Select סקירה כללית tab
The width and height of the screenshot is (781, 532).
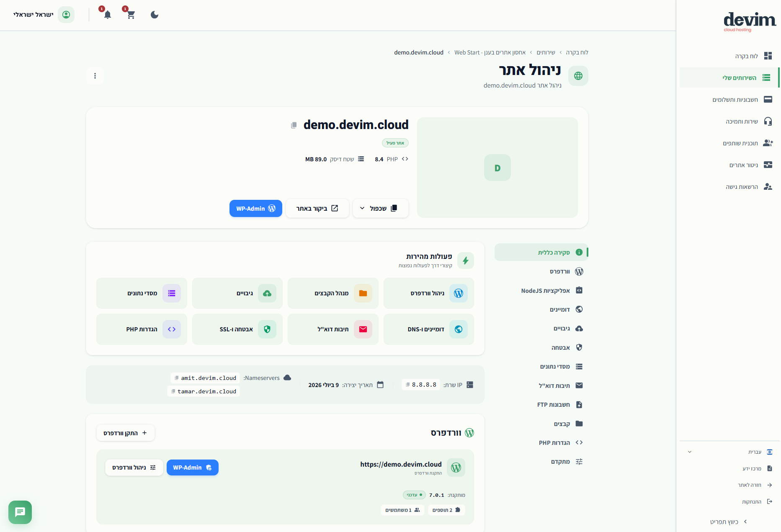coord(541,252)
